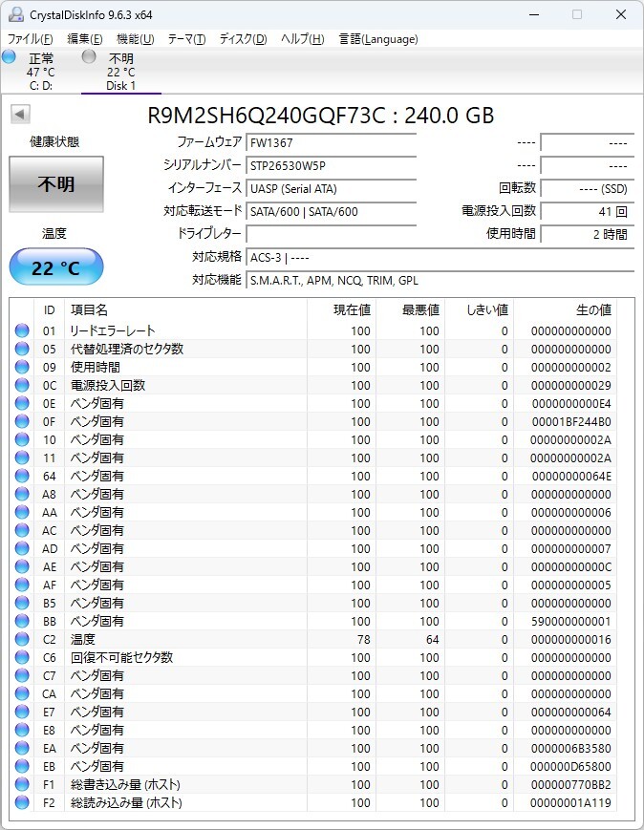Screen dimensions: 644x830
Task: Click raw value 590000000001
Action: coord(571,621)
